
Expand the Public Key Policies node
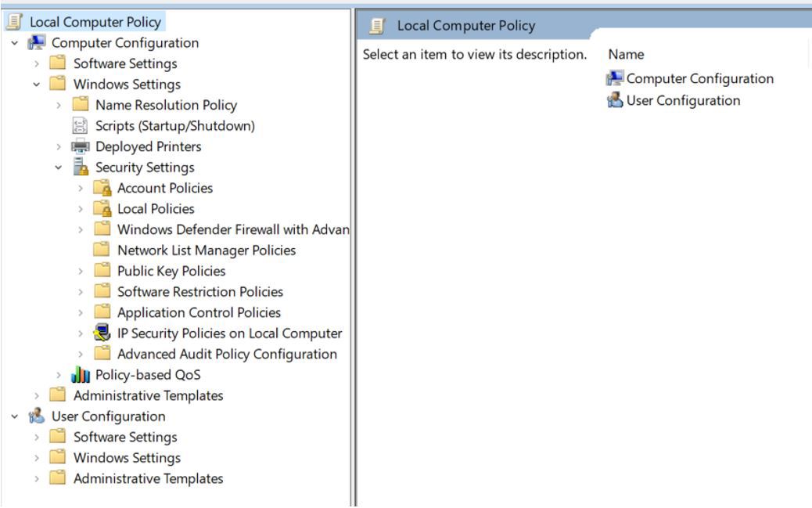[81, 271]
